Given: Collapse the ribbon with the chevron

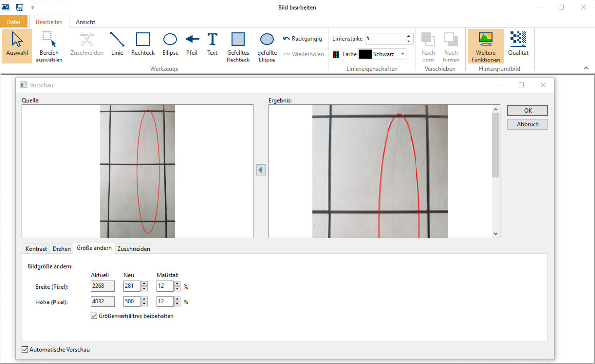Looking at the screenshot, I should [586, 68].
